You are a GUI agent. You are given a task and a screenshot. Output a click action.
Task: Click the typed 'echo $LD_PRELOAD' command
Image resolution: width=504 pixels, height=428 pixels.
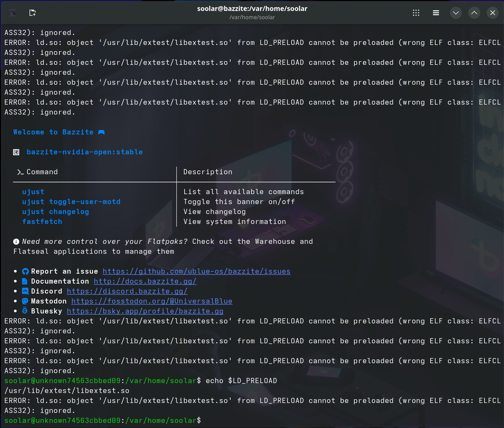click(241, 381)
